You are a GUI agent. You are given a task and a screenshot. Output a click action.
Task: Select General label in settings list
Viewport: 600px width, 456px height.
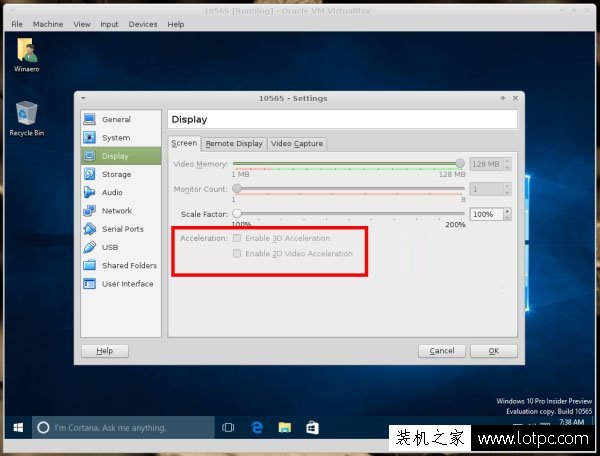click(x=116, y=119)
